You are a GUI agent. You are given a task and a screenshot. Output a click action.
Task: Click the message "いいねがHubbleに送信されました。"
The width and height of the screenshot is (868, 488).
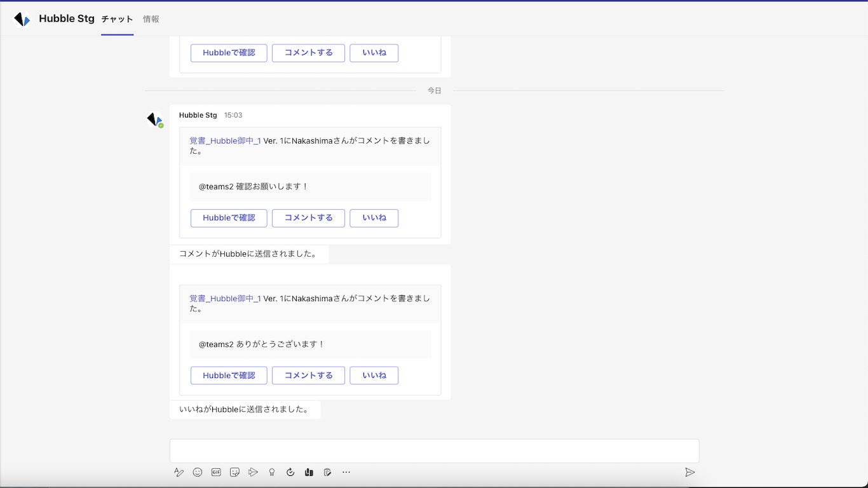[x=245, y=410]
